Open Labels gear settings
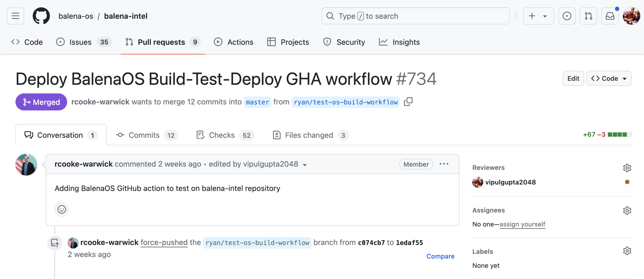Image resolution: width=644 pixels, height=279 pixels. click(x=627, y=251)
